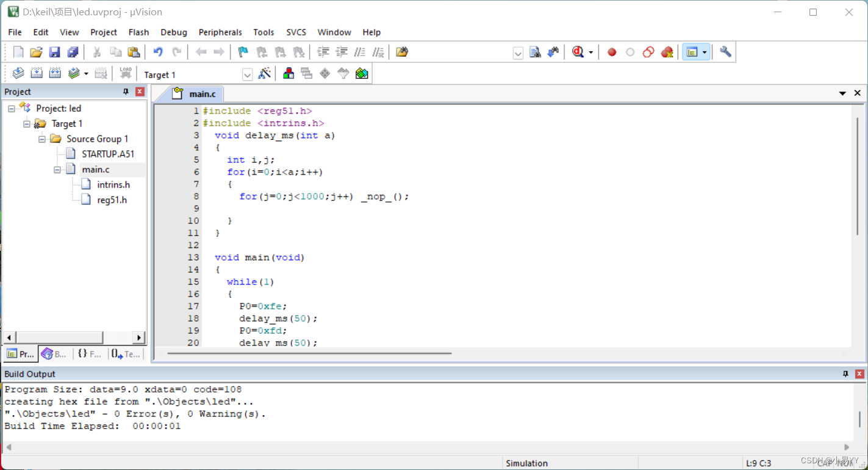Screen dimensions: 868x470
Task: Click the Translate current file icon
Action: pos(18,74)
